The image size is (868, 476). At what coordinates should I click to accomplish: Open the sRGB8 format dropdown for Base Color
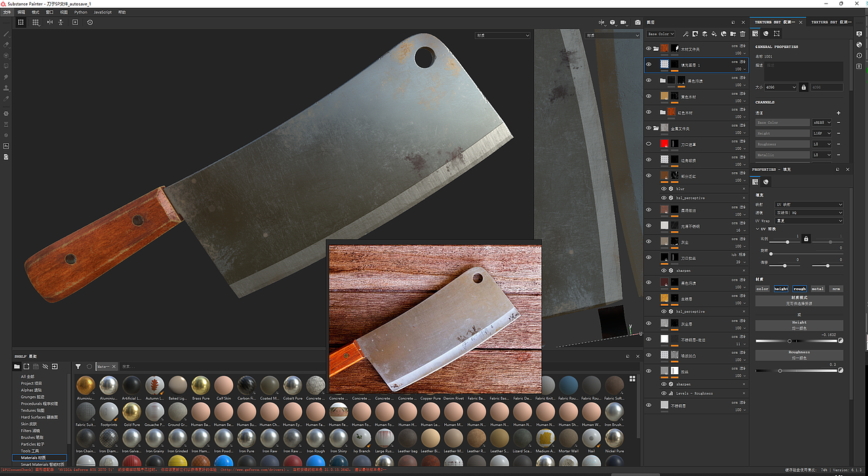[x=821, y=123]
